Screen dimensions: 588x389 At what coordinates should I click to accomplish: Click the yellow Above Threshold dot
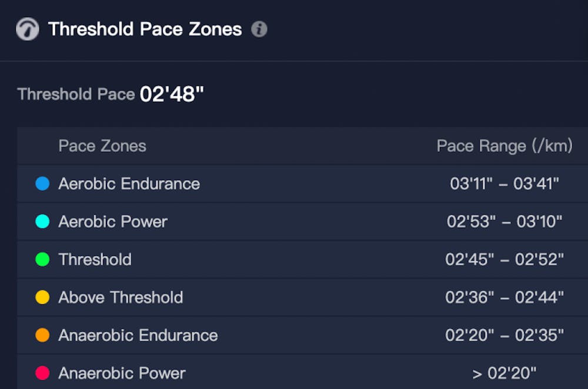(42, 297)
